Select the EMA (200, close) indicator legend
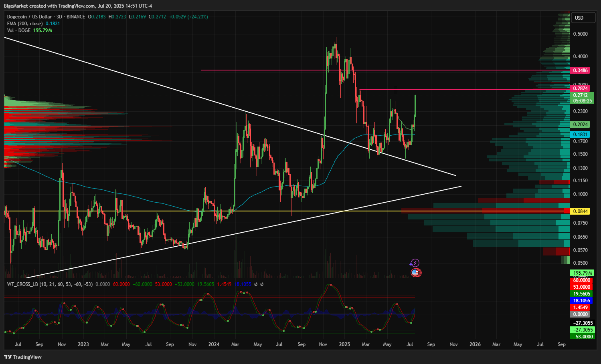 (25, 24)
